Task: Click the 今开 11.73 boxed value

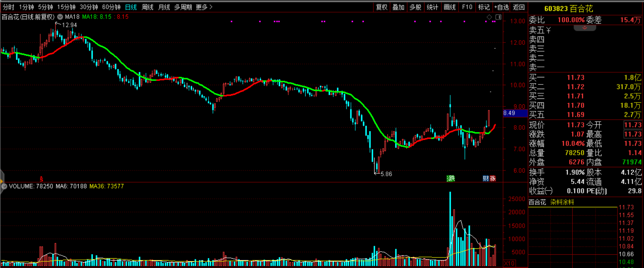Action: [x=633, y=125]
